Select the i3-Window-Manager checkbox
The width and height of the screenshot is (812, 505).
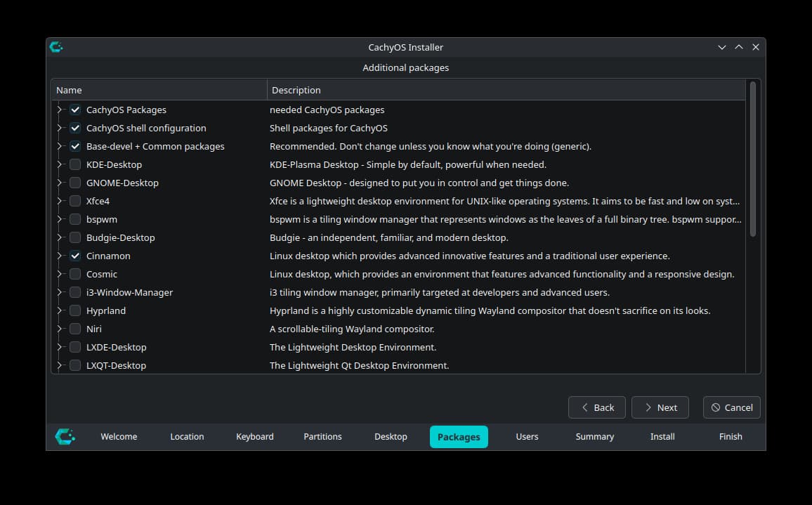[75, 292]
